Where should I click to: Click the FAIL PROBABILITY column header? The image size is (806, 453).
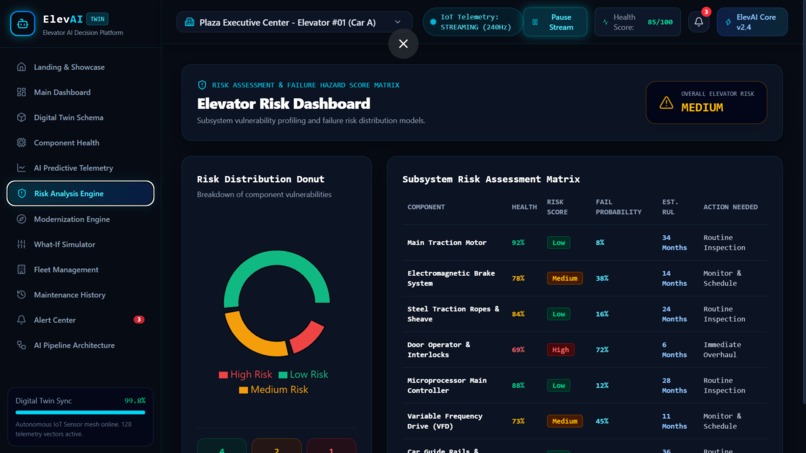tap(618, 207)
